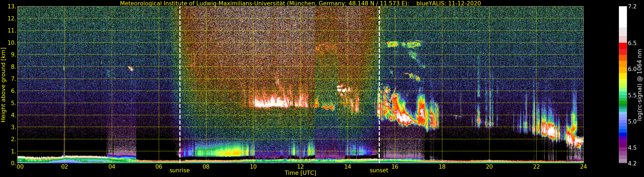Click the '04' time tick label
644x177 pixels.
(112, 166)
